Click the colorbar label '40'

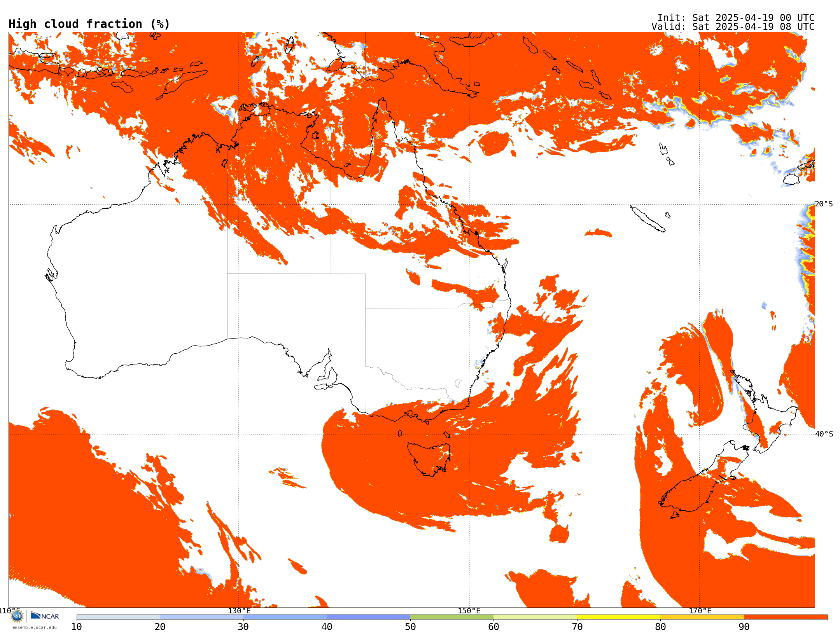(327, 627)
